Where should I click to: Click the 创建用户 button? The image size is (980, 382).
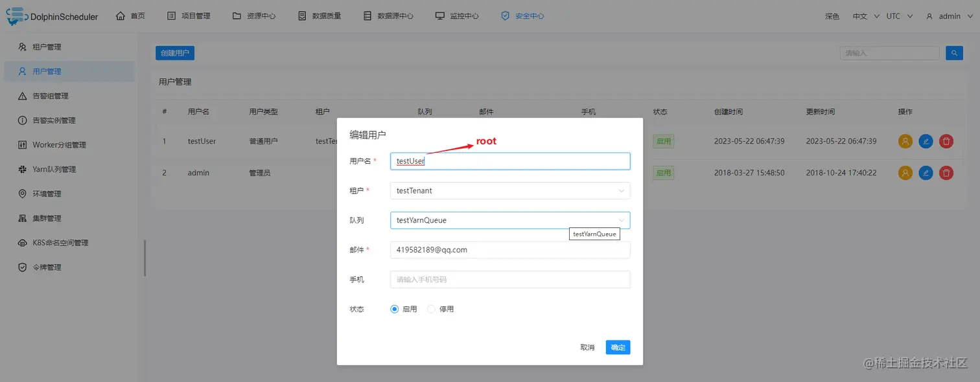(x=174, y=52)
